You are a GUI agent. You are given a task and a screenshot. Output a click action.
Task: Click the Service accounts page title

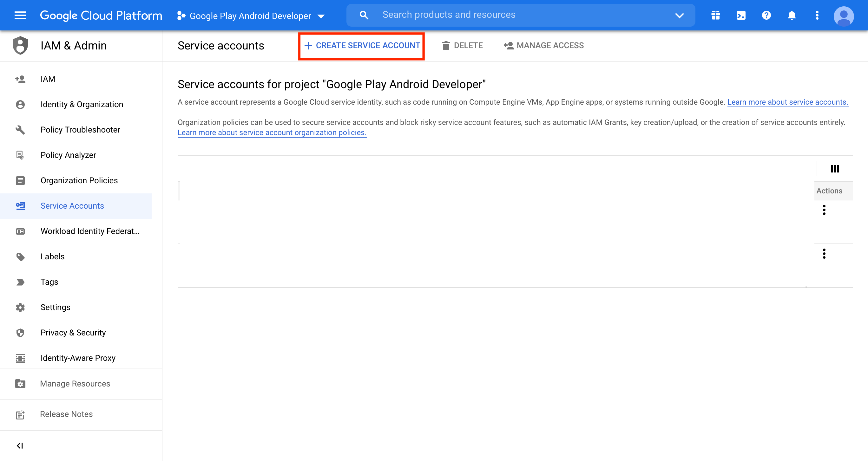pos(221,45)
